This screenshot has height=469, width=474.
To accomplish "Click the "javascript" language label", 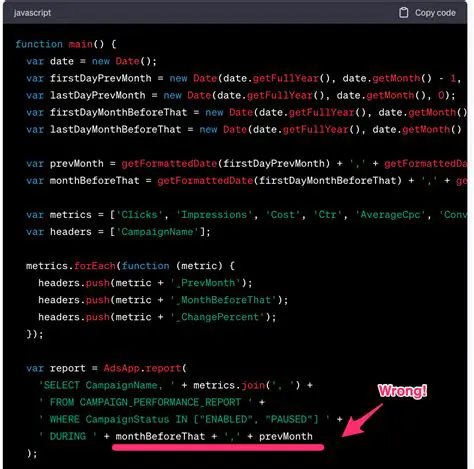I will coord(32,13).
